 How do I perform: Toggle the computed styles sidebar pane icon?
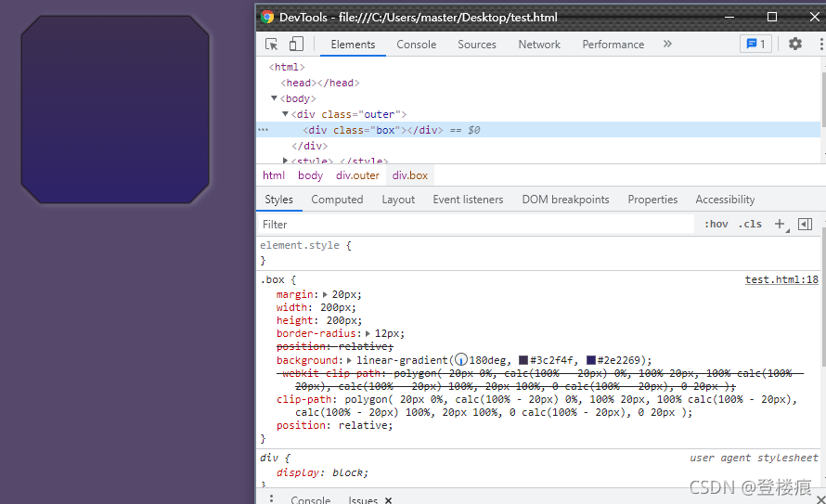coord(805,224)
